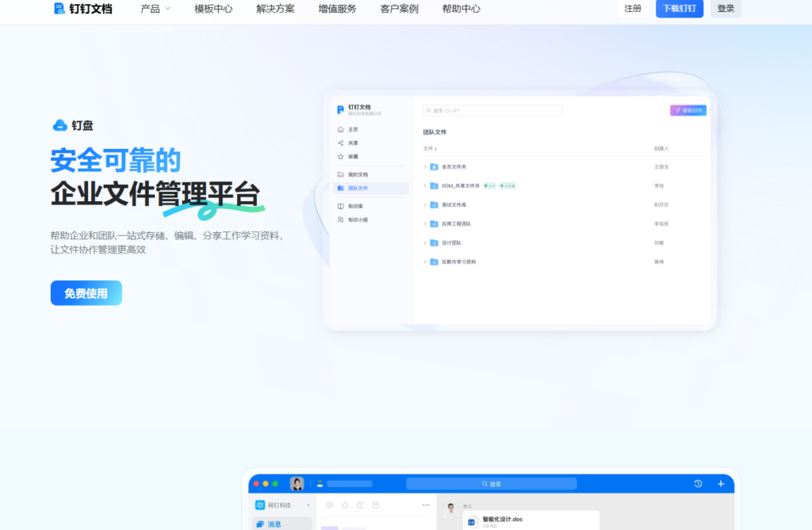Click the 下载钉钉 button
The height and width of the screenshot is (530, 812).
pyautogui.click(x=680, y=9)
